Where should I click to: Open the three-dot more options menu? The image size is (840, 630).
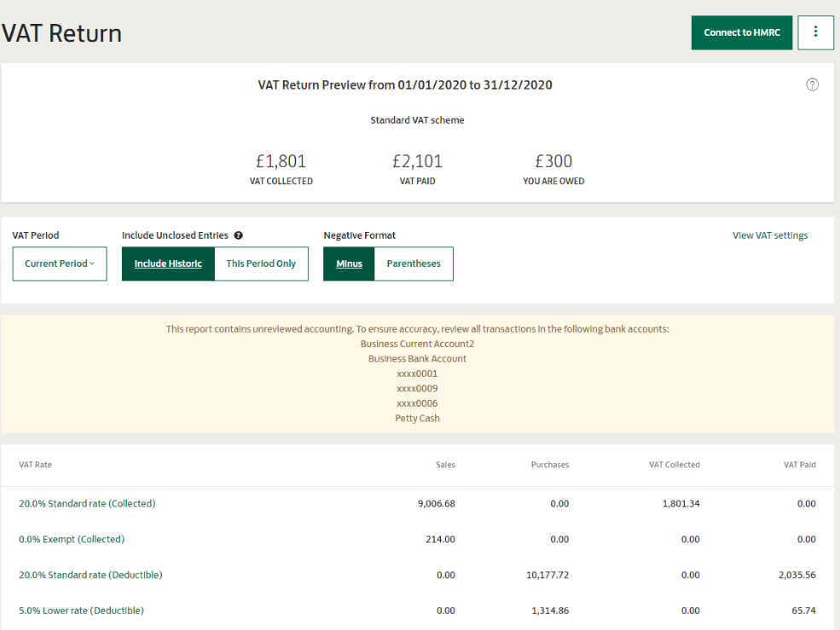(x=815, y=32)
